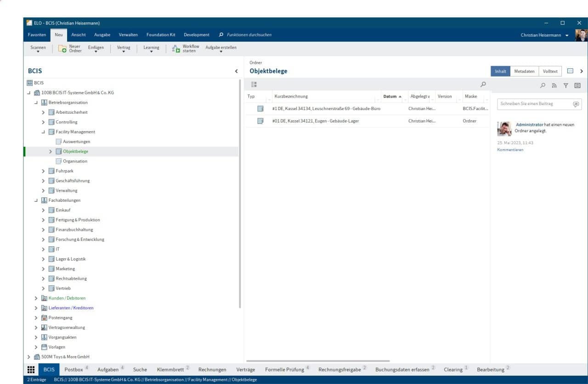This screenshot has width=588, height=384.
Task: Click the Neuer Ordner toolbar icon
Action: (62, 49)
